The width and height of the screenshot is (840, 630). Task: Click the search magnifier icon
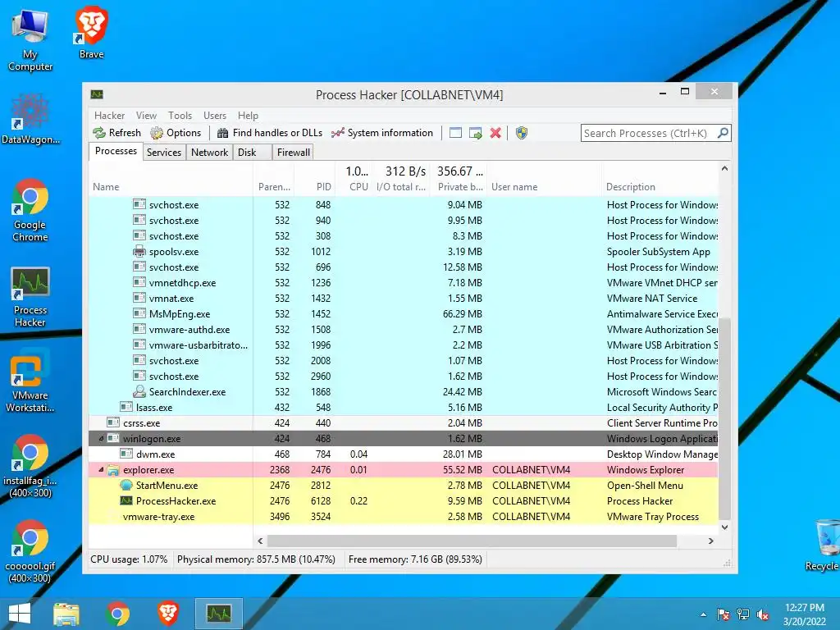(723, 132)
